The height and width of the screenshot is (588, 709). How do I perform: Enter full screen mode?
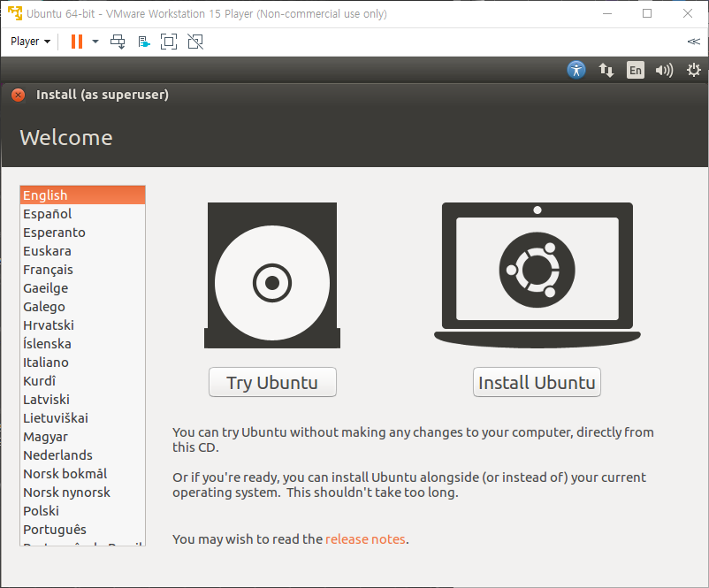169,42
